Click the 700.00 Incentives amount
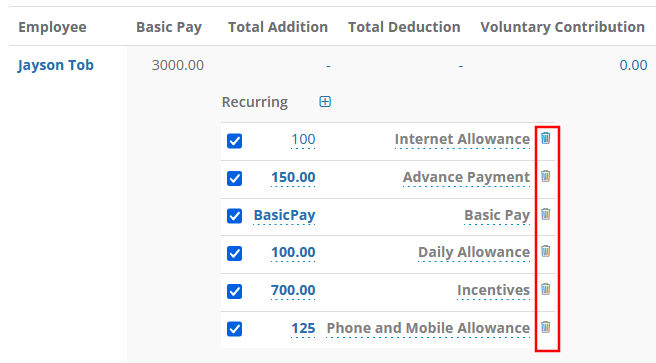Screen dimensions: 656x363 click(293, 290)
